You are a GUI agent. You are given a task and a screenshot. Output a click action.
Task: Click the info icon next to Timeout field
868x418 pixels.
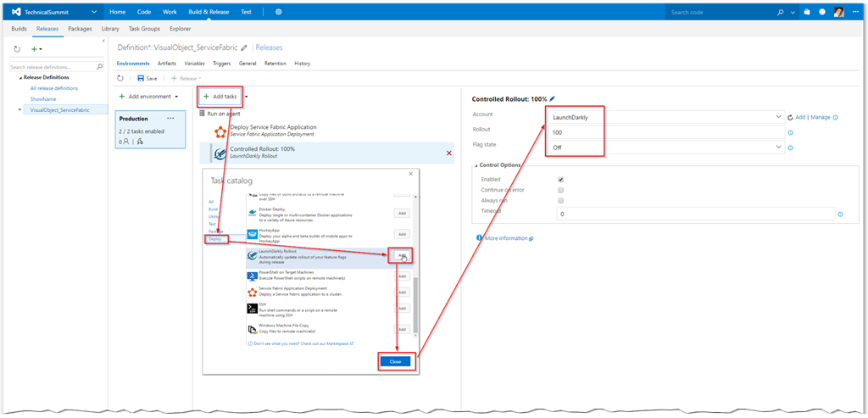840,215
